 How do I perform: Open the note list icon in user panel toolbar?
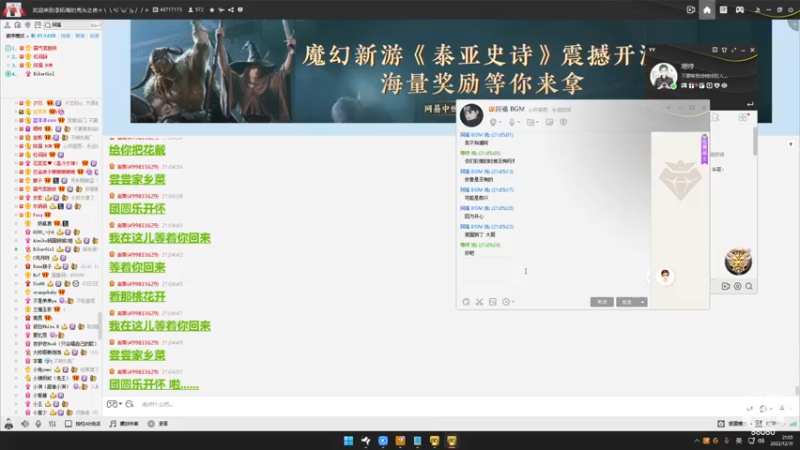(x=38, y=25)
